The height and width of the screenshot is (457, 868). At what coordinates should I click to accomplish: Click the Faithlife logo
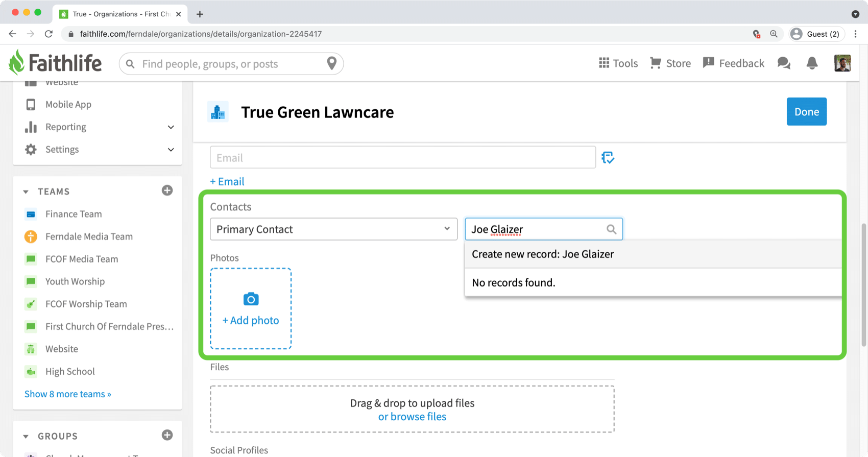click(55, 63)
